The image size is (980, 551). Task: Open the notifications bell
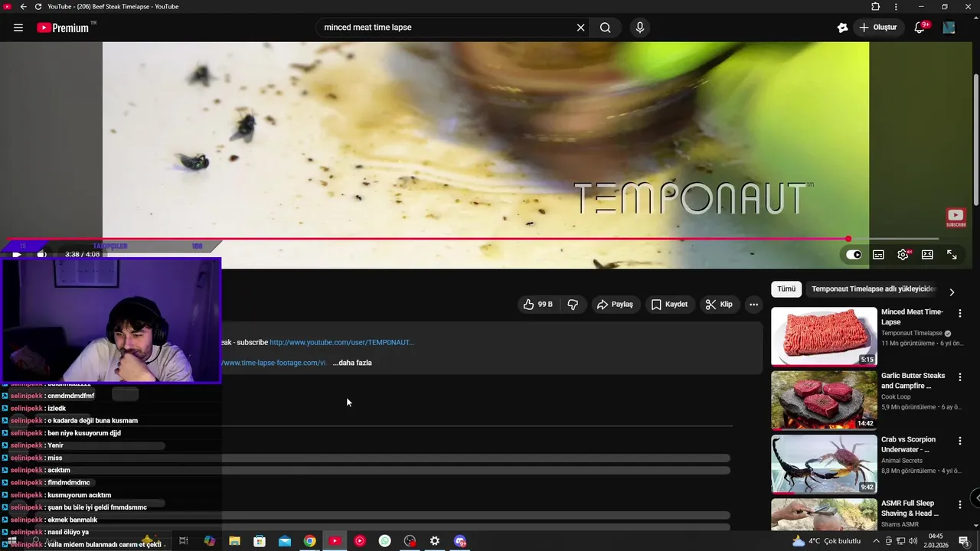tap(920, 28)
